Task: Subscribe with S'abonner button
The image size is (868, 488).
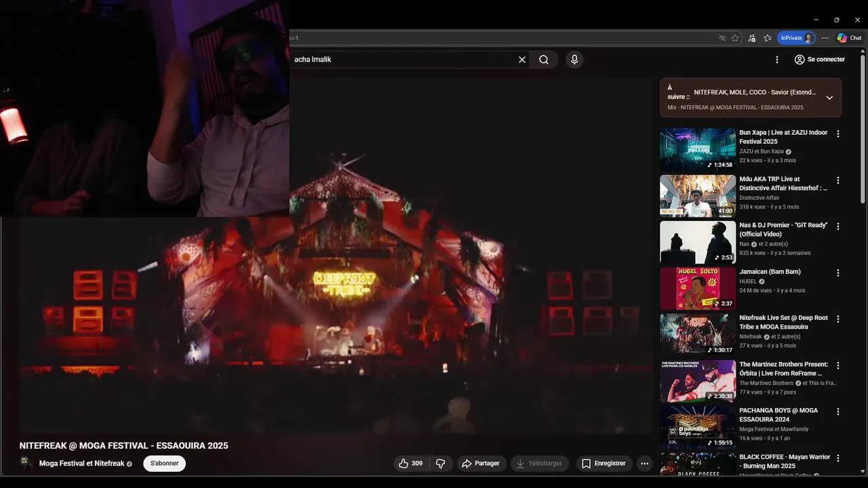Action: 164,464
